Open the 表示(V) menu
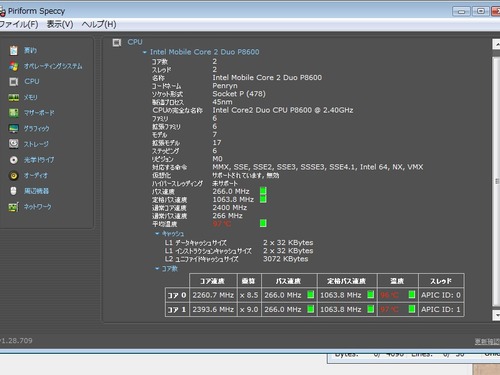Screen dimensions: 500x375 pos(60,24)
